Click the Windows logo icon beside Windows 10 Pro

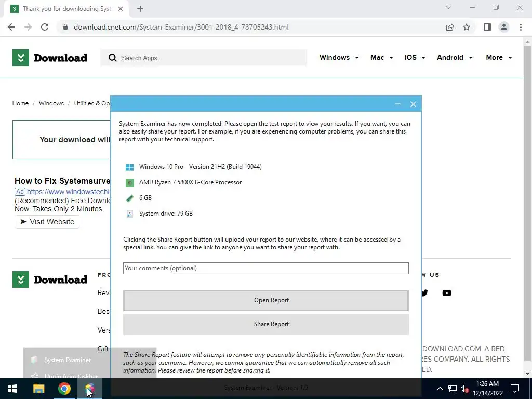click(129, 167)
